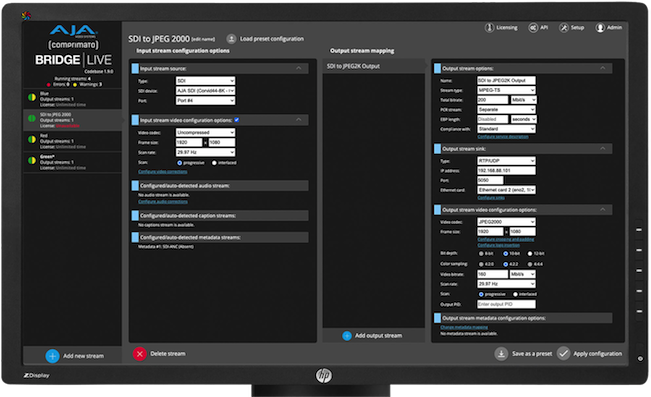Open the Admin user icon
Image resolution: width=651 pixels, height=397 pixels.
coord(600,27)
